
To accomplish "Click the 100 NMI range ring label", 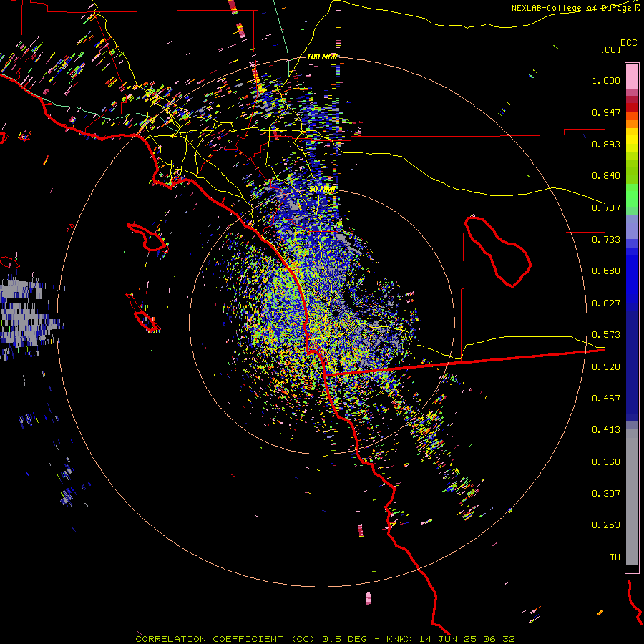I will (x=322, y=57).
